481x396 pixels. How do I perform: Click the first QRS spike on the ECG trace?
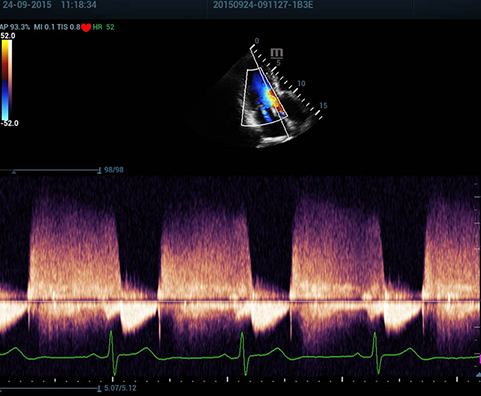tap(113, 353)
